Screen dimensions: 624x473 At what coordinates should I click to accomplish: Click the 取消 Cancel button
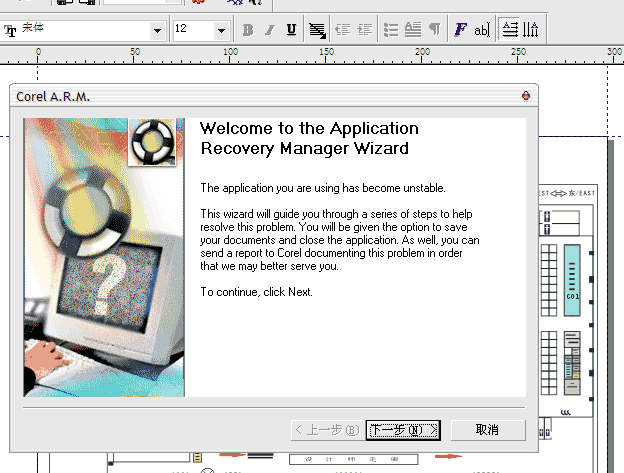(x=488, y=430)
